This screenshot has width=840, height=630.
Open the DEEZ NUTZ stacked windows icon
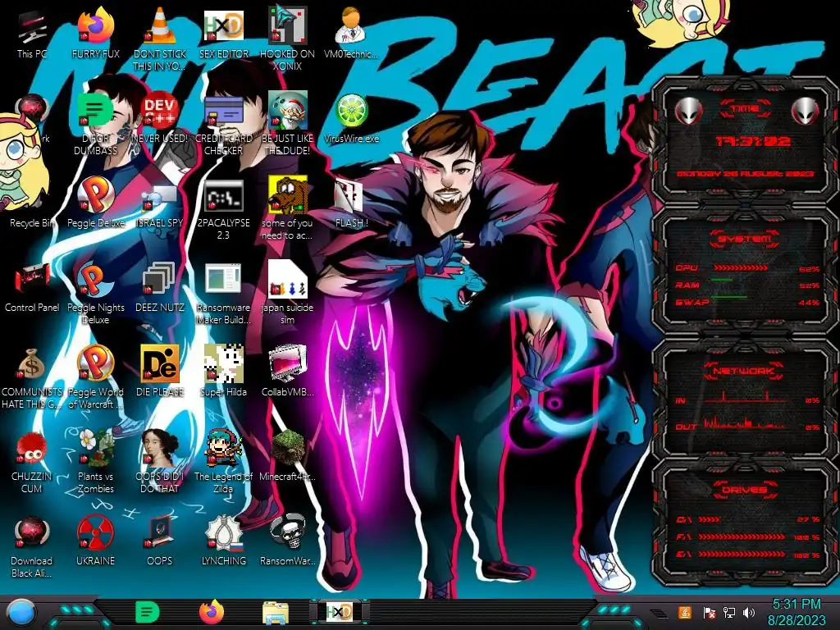pyautogui.click(x=160, y=288)
